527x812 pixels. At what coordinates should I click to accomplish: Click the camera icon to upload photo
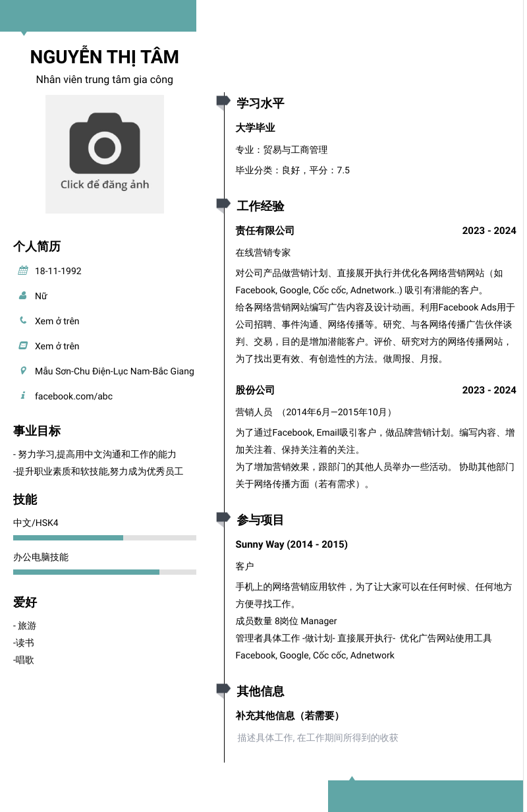click(105, 143)
